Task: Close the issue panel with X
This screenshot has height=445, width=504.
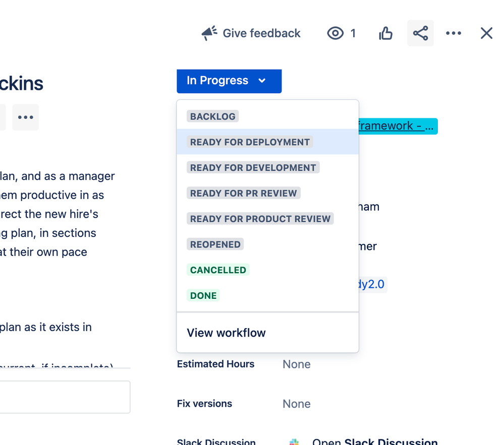Action: [486, 33]
